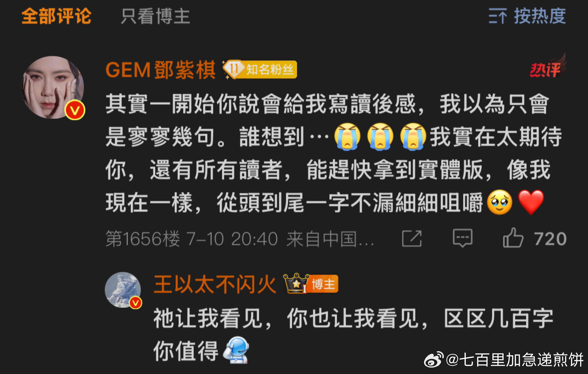Click the 第1656楼 floor timestamp text
This screenshot has width=588, height=374.
coord(143,239)
